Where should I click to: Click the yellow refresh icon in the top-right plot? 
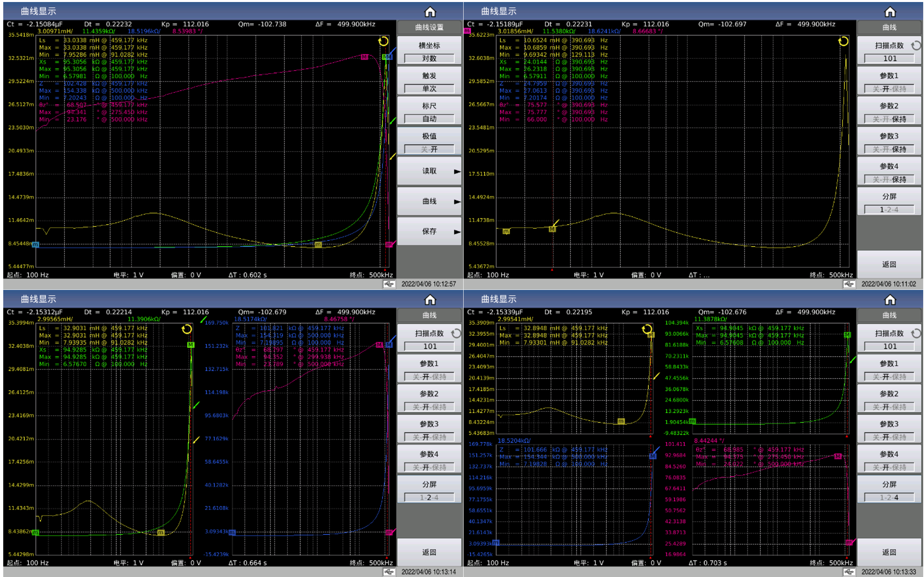coord(843,41)
